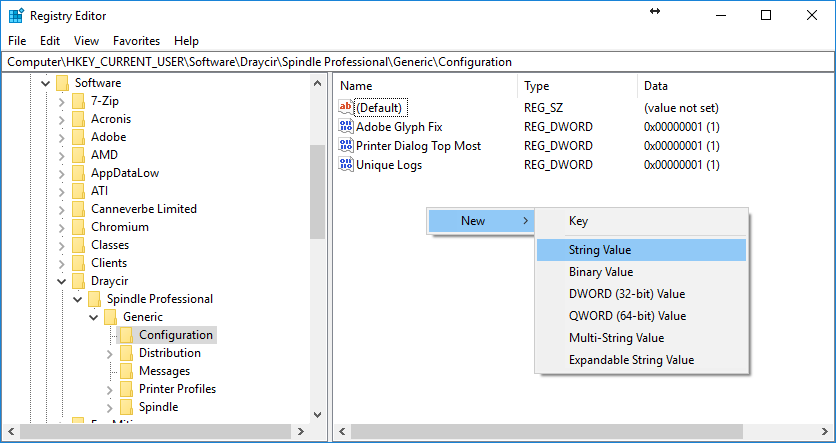Click values pane horizontal scroll right arrow
Image resolution: width=836 pixels, height=443 pixels.
(x=824, y=431)
